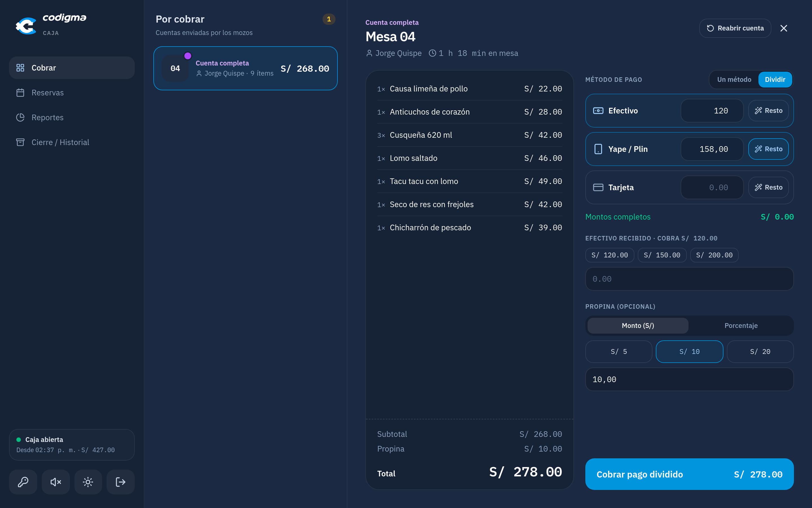The width and height of the screenshot is (812, 508).
Task: Select S/ 120.00 cash received preset
Action: pyautogui.click(x=609, y=255)
